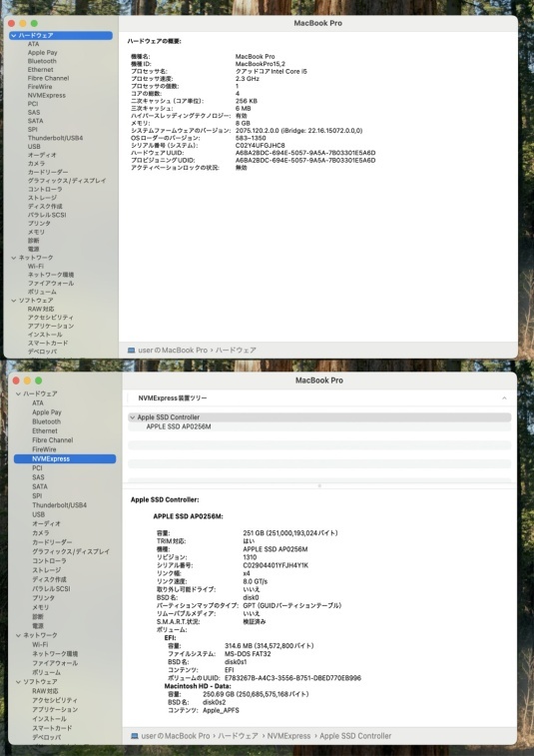Open ボリューム in NVMExpress window sidebar
The image size is (534, 756).
[x=46, y=672]
